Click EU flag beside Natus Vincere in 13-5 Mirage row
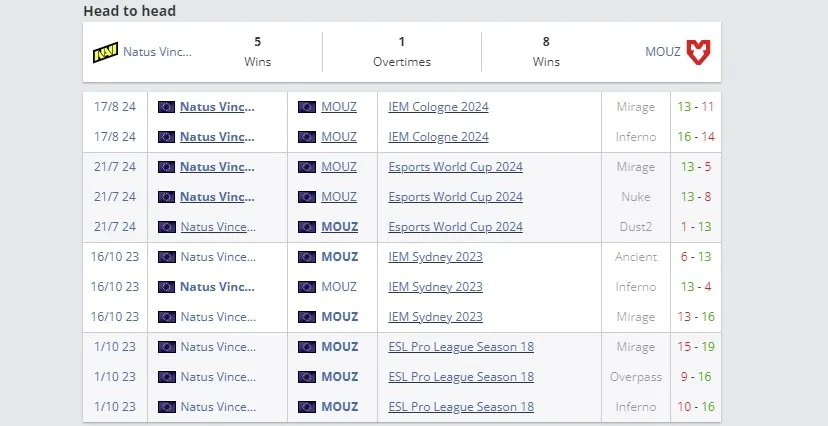Image resolution: width=828 pixels, height=426 pixels. (166, 167)
